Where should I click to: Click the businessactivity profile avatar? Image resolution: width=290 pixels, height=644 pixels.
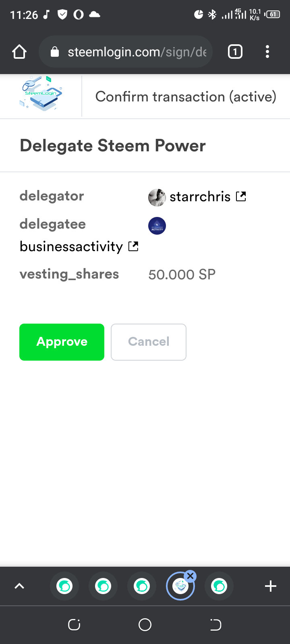pyautogui.click(x=157, y=226)
